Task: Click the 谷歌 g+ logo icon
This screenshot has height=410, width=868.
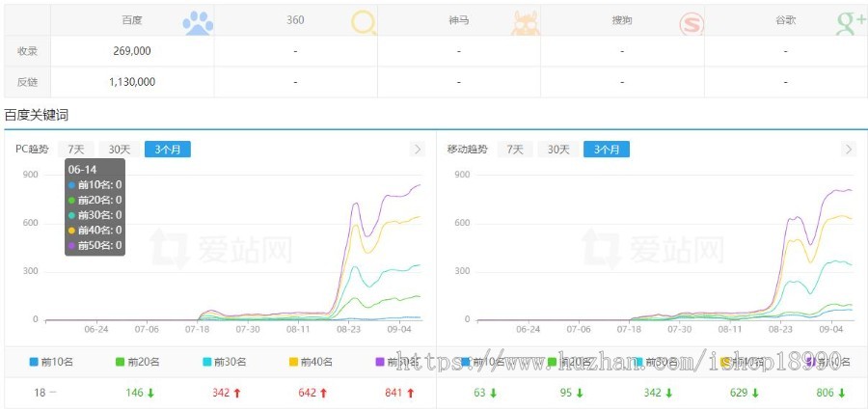Action: [x=851, y=24]
